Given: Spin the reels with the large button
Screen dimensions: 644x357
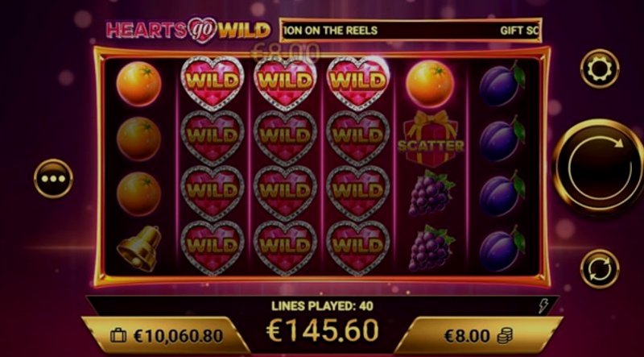Looking at the screenshot, I should tap(599, 167).
